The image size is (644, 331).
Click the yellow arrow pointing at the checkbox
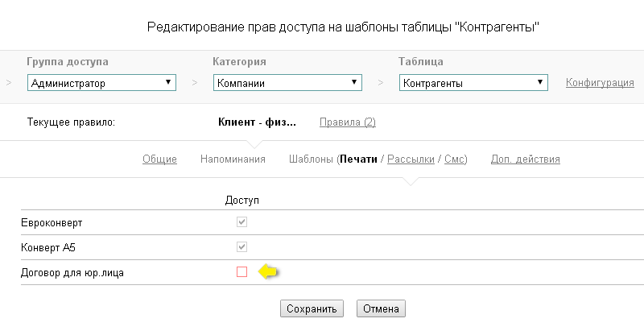(x=268, y=272)
